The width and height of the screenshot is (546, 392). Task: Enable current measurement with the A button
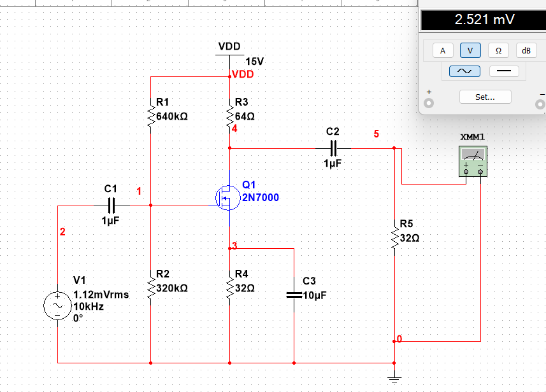tap(442, 50)
